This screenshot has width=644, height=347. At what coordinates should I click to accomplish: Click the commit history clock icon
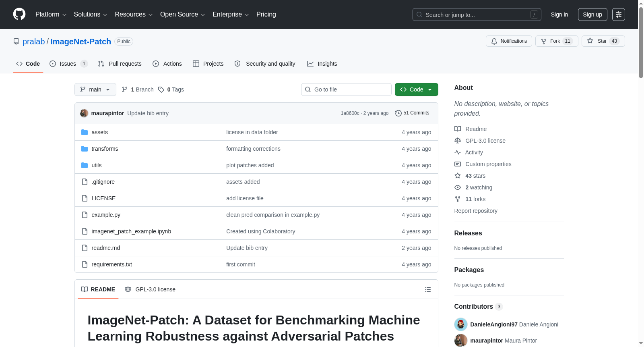pyautogui.click(x=398, y=113)
